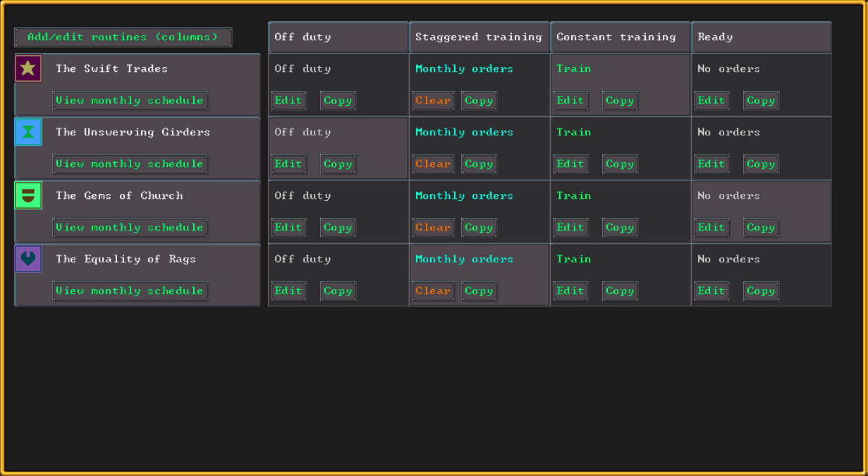Screen dimensions: 868x476
Task: Edit Constant training orders for The Gems of Church
Action: coord(571,228)
